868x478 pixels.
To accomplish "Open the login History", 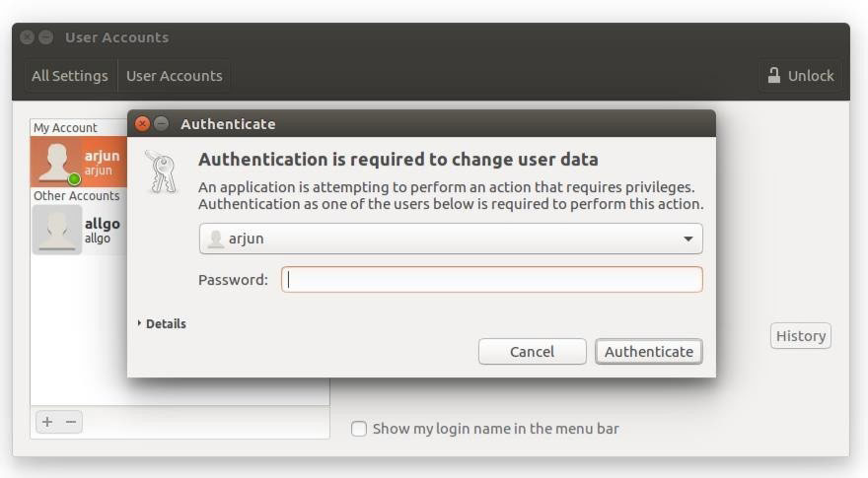I will pos(800,336).
